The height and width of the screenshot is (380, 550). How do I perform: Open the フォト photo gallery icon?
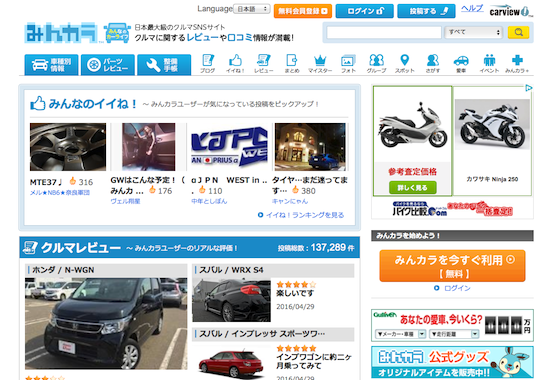click(348, 64)
